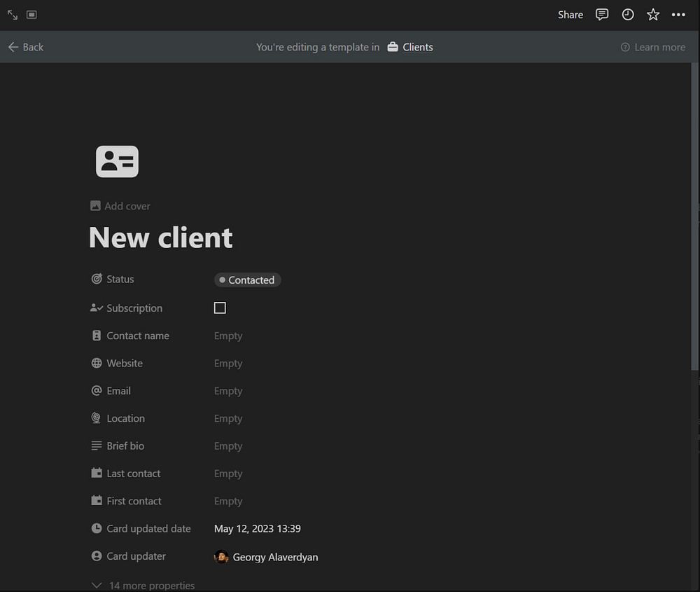Click the Card updated date property label

coord(148,528)
